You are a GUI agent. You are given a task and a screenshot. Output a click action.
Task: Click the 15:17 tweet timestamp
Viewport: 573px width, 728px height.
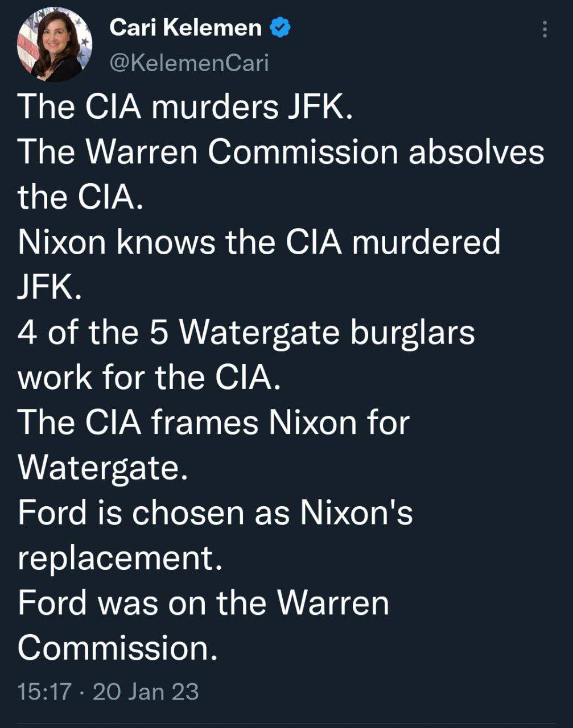pyautogui.click(x=45, y=692)
